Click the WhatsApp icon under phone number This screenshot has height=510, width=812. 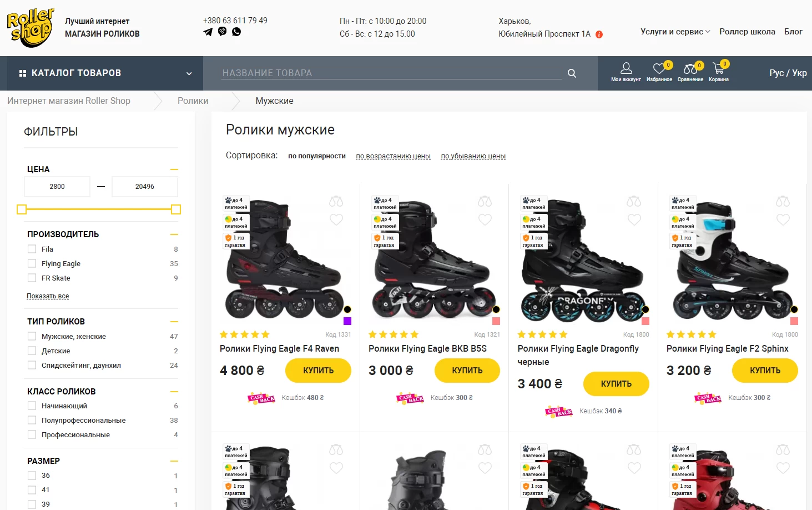point(236,32)
